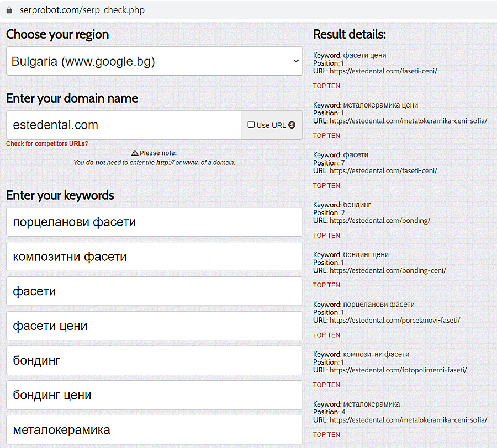The image size is (497, 448).
Task: Click the estedental.com/bonding-ceni/ URL text
Action: tap(388, 270)
